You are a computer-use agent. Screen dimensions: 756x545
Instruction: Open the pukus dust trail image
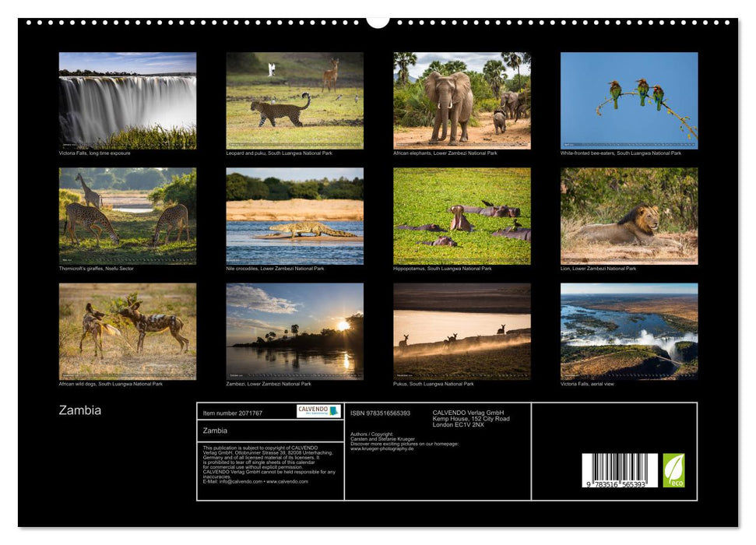pos(461,330)
